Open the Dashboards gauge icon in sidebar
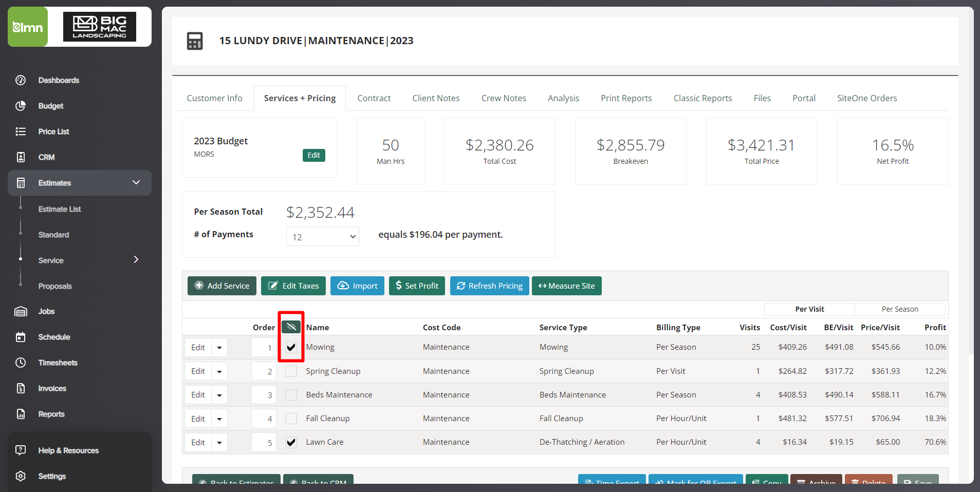 pyautogui.click(x=21, y=80)
